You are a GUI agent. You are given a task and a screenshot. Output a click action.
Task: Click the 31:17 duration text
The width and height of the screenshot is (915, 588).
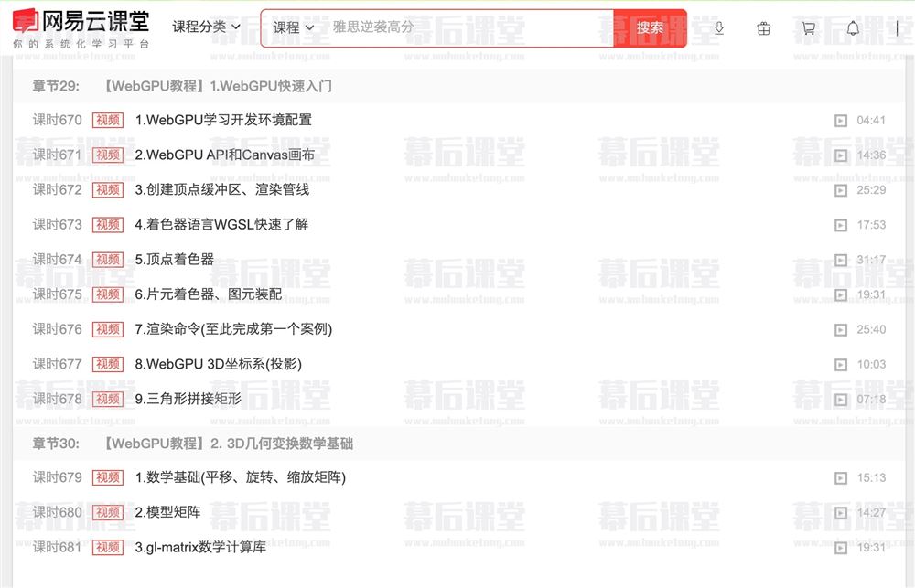click(x=871, y=261)
